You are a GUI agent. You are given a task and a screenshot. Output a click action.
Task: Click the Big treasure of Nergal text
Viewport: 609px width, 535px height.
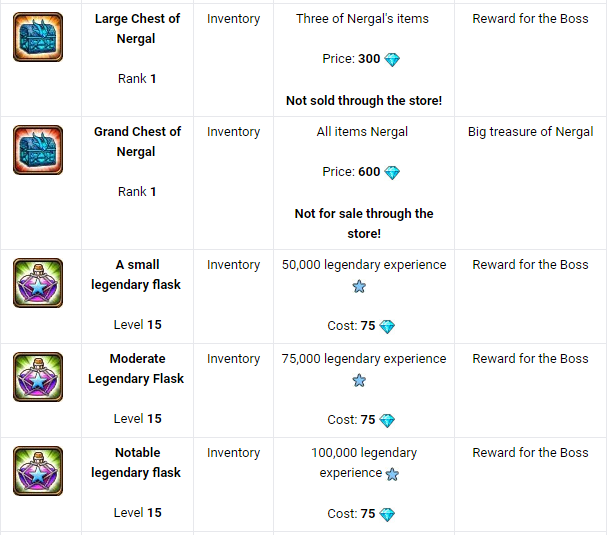point(530,132)
